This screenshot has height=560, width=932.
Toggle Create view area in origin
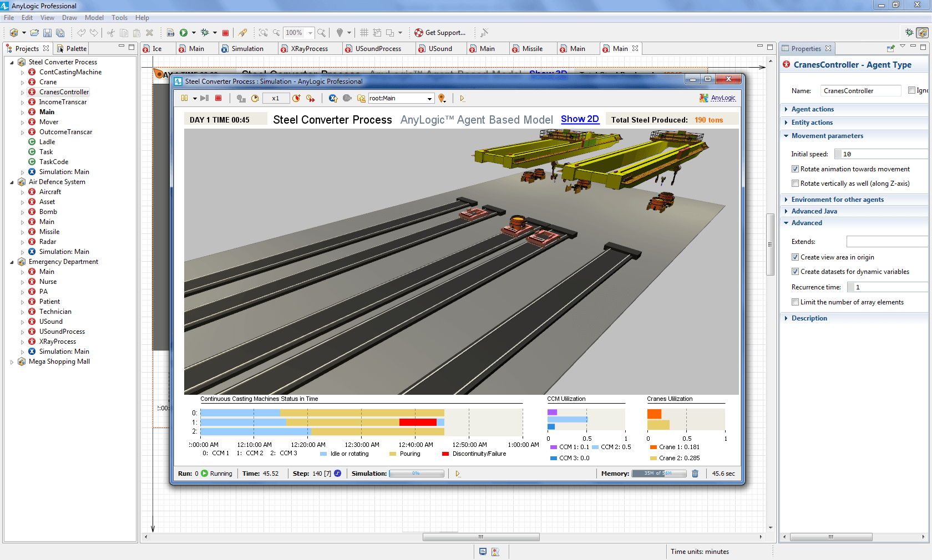(795, 257)
